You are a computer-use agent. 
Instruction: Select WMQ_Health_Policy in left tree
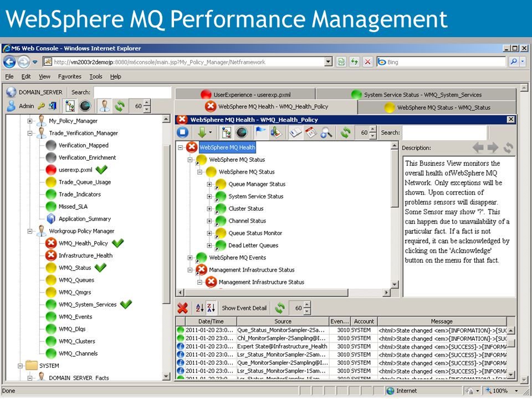(x=83, y=243)
